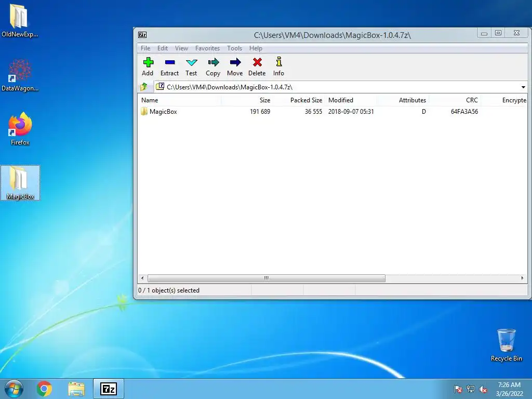
Task: Open the OldNewExp desktop folder
Action: coord(20,20)
